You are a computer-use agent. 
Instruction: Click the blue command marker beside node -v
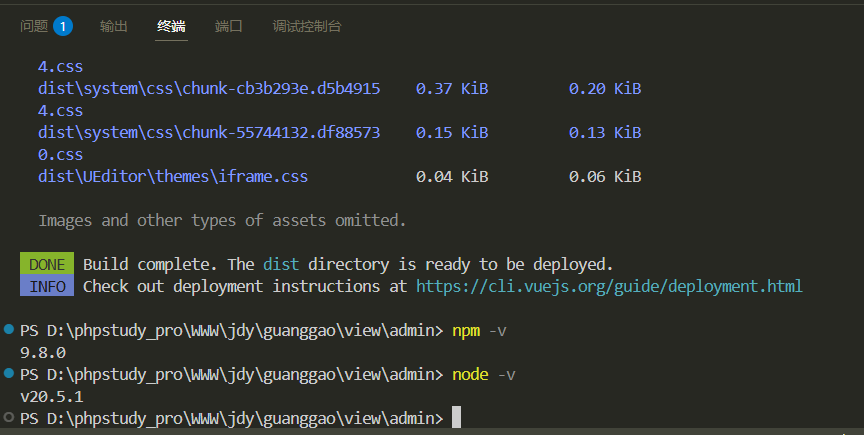click(8, 373)
